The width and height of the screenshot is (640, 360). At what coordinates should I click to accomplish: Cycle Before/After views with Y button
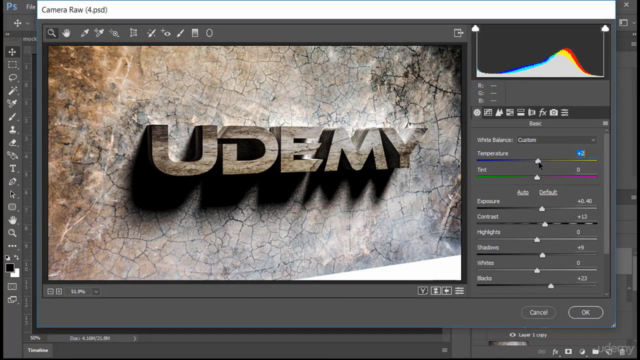(423, 291)
